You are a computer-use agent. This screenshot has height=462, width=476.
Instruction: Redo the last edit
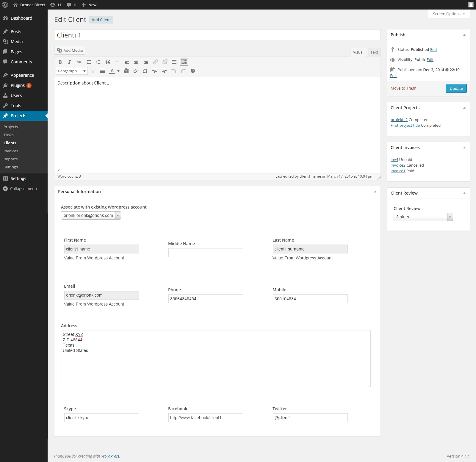pyautogui.click(x=183, y=71)
